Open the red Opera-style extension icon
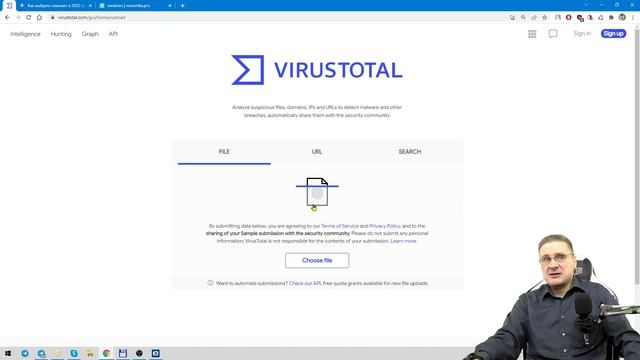This screenshot has width=640, height=360. 569,18
